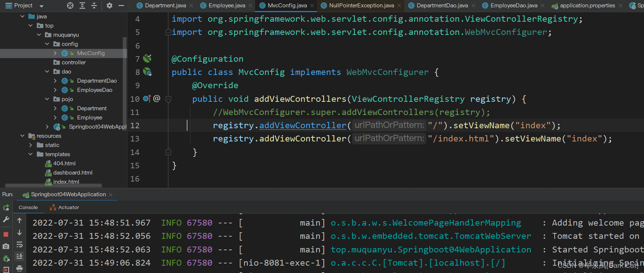This screenshot has height=273, width=644.
Task: Collapse the java folder
Action: click(x=22, y=17)
